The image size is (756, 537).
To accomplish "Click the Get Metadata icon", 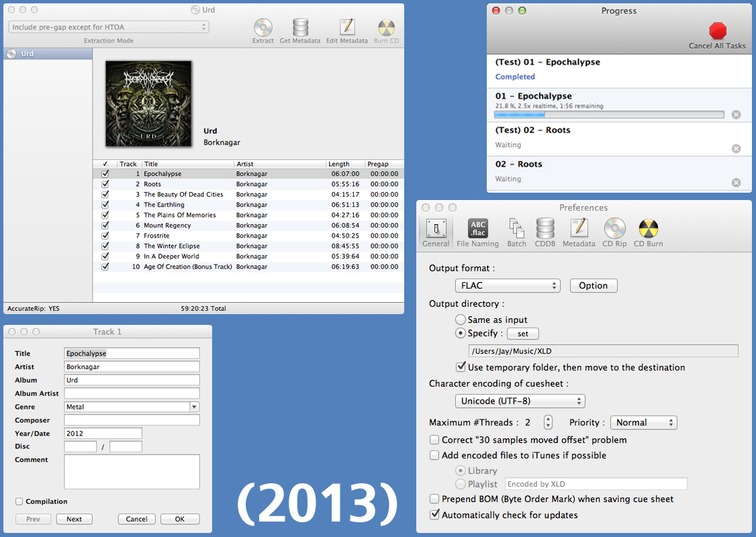I will click(300, 28).
